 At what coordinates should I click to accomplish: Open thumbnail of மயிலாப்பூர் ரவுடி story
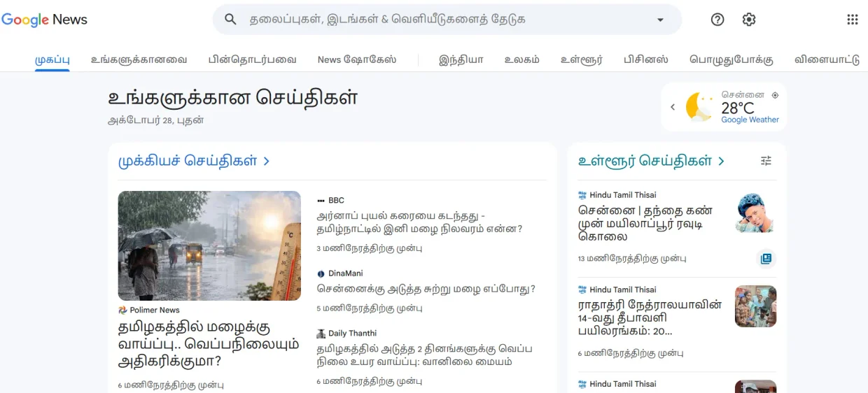(756, 212)
